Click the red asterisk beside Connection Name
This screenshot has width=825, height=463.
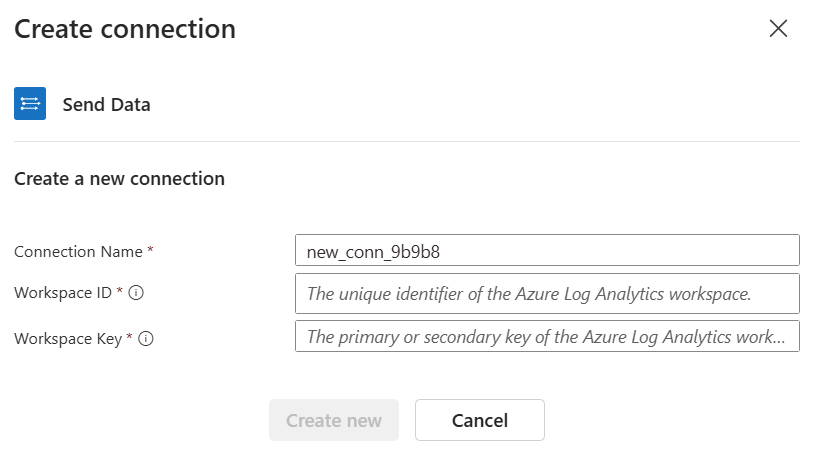coord(150,249)
